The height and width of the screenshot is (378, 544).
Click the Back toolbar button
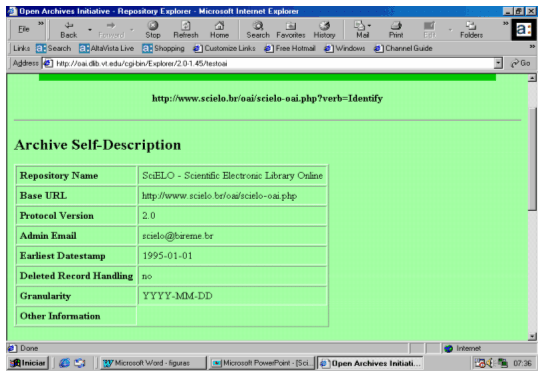pos(69,30)
